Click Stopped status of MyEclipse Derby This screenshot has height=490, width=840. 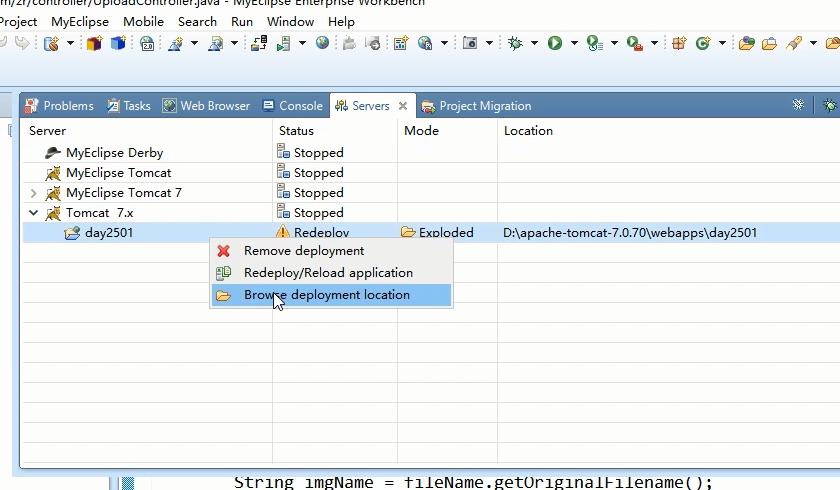click(310, 153)
